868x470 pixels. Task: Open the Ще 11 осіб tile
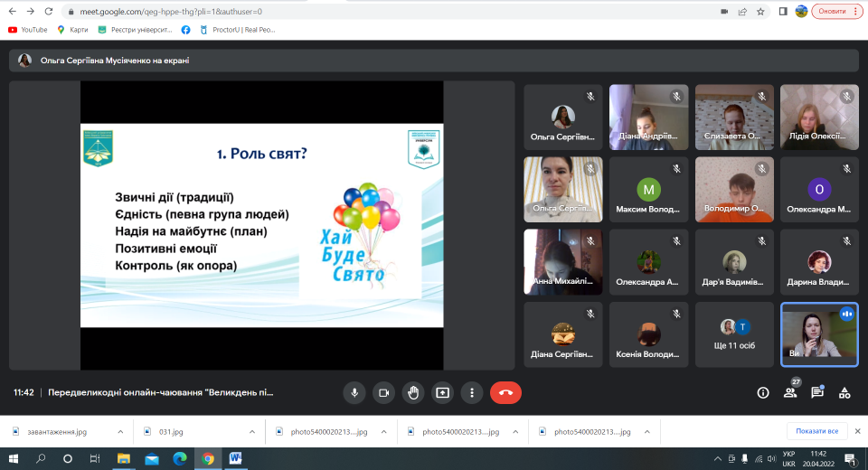click(x=734, y=334)
